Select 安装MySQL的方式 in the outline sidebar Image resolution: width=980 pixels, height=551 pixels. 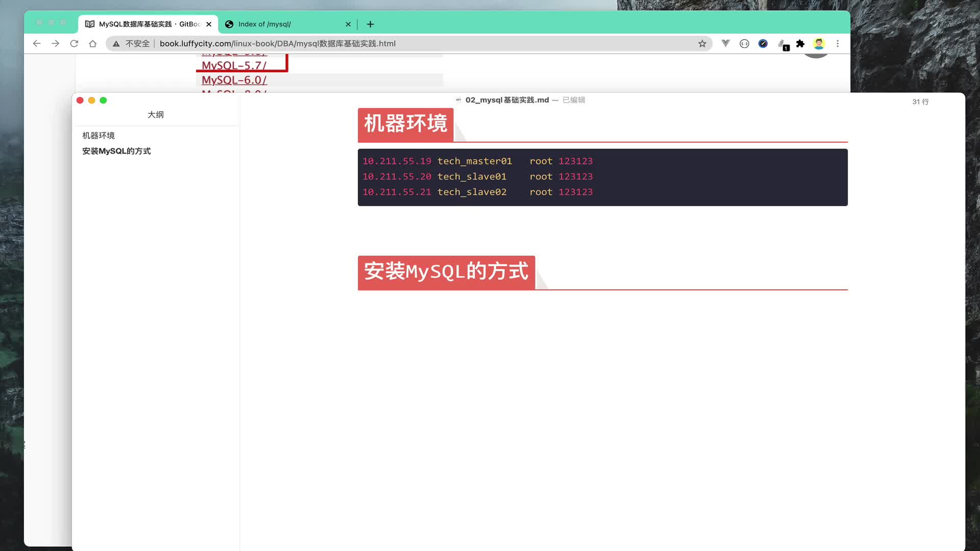click(116, 151)
